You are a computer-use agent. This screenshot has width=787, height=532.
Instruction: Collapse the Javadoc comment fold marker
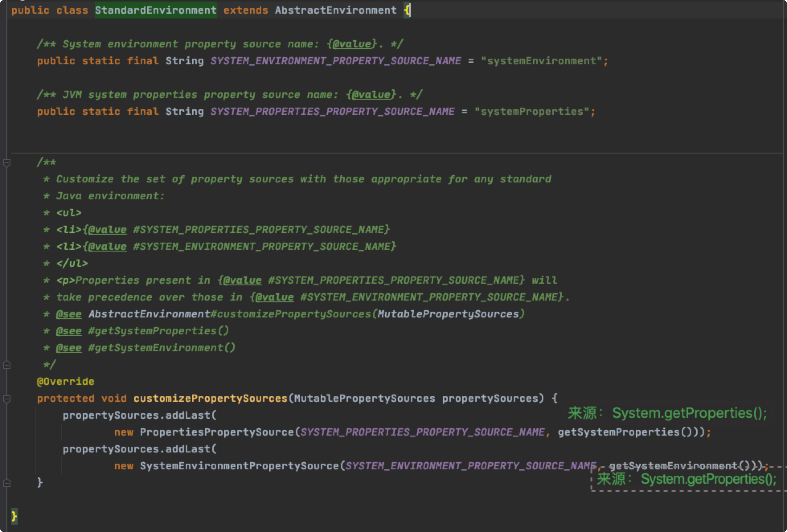(x=7, y=163)
